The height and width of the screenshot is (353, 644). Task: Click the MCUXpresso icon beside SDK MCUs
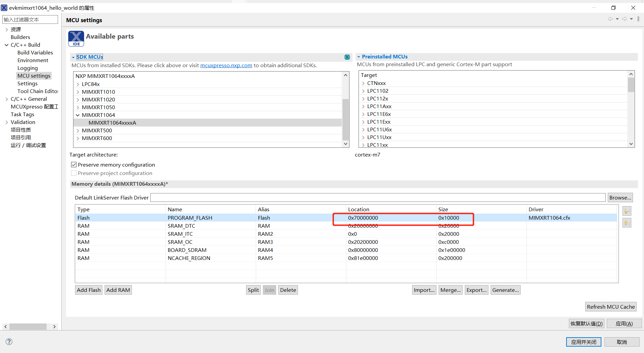tap(347, 57)
